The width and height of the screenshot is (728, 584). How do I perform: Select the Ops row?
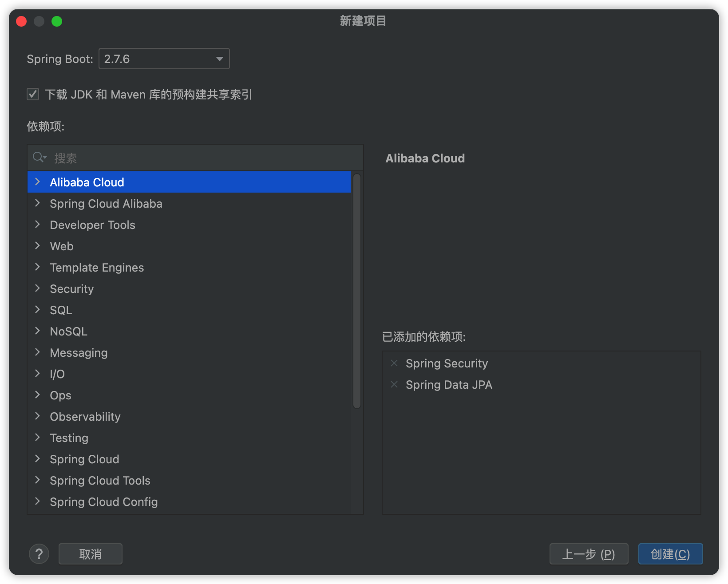coord(189,395)
